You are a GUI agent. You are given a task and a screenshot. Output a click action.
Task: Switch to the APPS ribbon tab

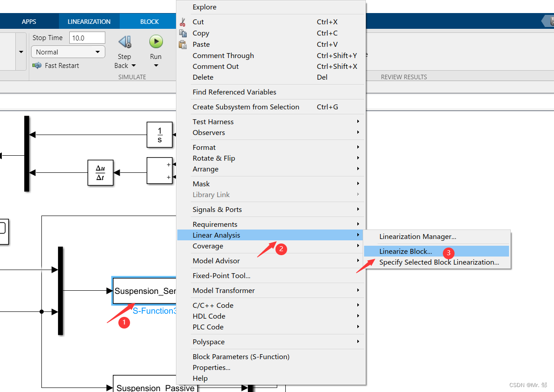tap(29, 22)
